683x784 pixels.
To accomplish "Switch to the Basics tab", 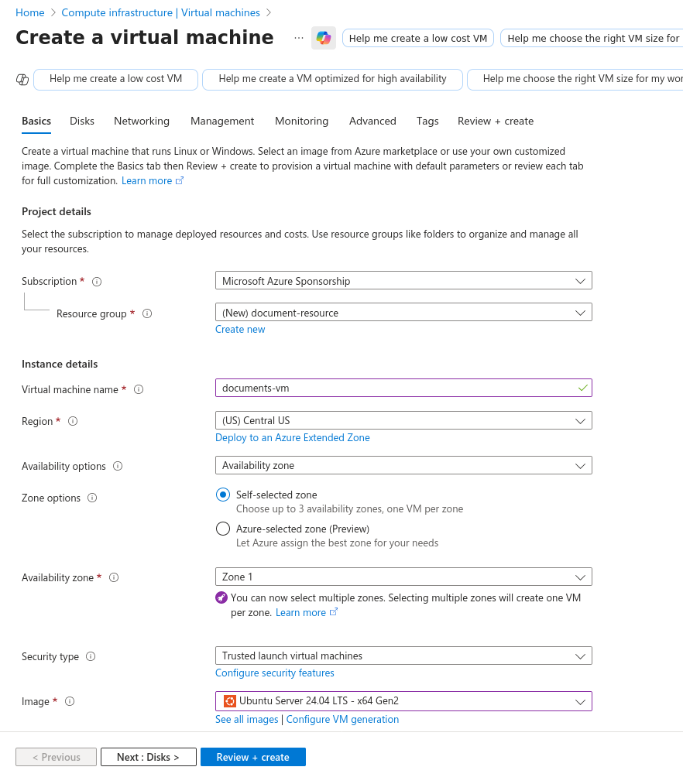I will 36,121.
